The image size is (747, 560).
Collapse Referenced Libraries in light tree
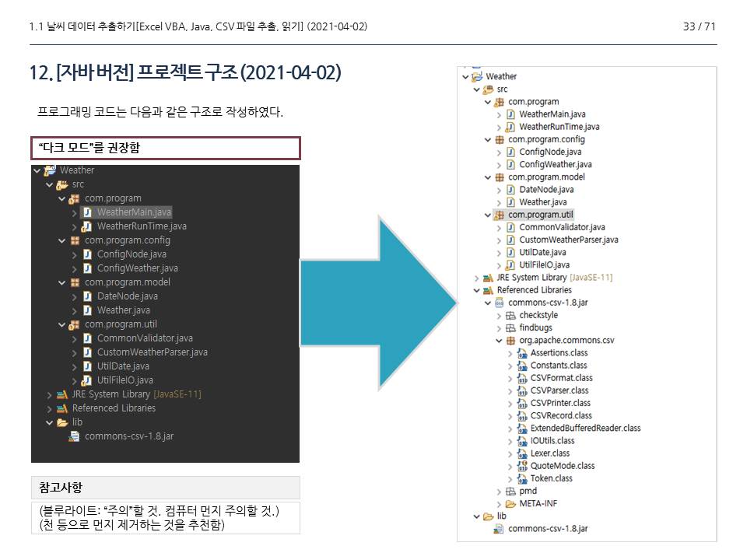tap(477, 290)
